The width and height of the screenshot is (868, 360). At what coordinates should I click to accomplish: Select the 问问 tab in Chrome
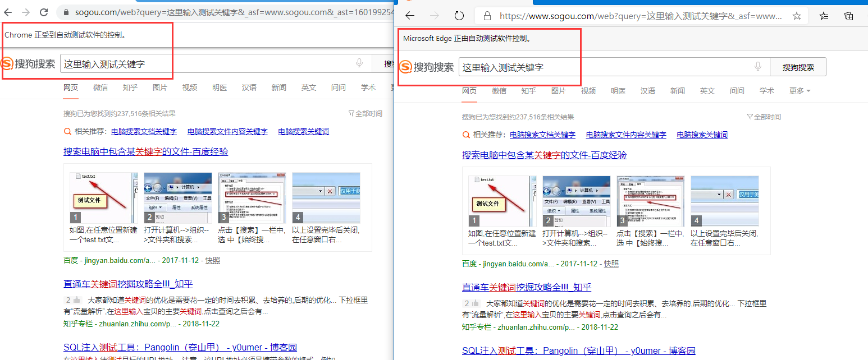point(339,87)
